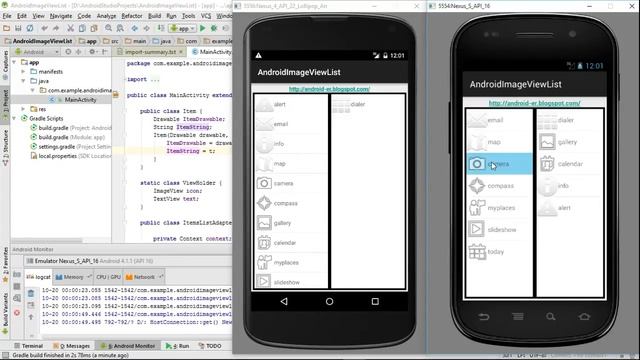The height and width of the screenshot is (360, 640).
Task: Open the Terminal tool window
Action: pyautogui.click(x=28, y=346)
